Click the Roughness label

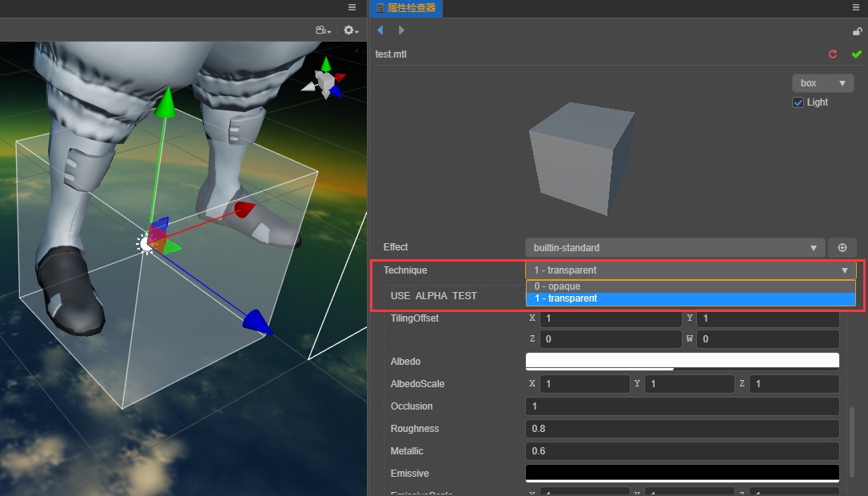click(x=415, y=429)
